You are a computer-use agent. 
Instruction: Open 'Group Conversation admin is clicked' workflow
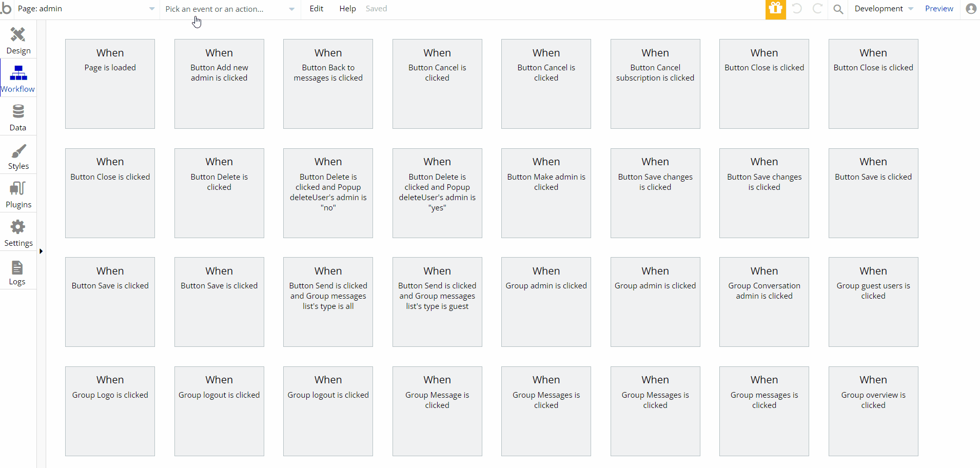[764, 302]
